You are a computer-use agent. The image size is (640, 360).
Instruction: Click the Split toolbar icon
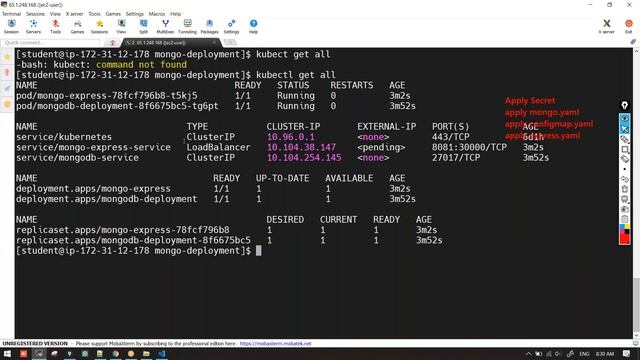coord(143,27)
